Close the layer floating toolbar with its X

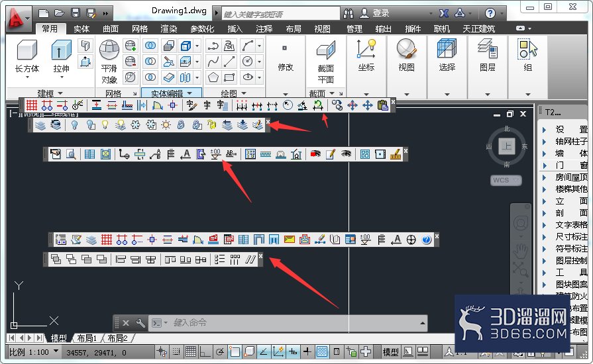click(x=268, y=122)
